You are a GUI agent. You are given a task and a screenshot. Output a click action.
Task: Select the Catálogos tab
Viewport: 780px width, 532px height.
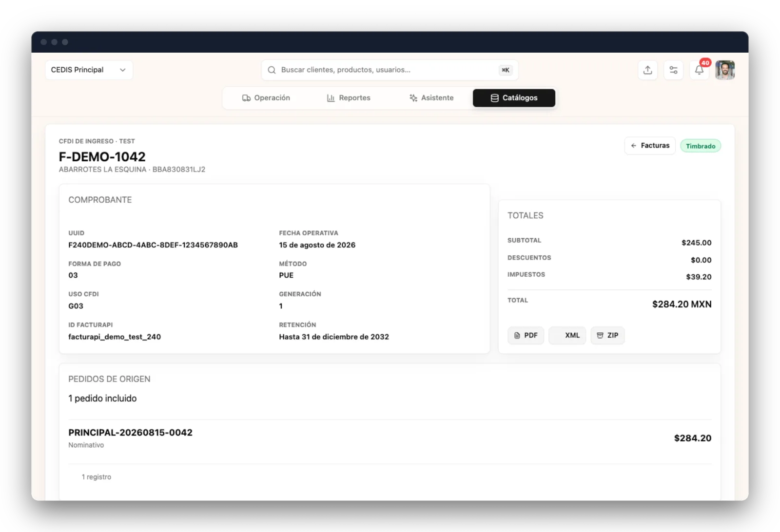(514, 98)
